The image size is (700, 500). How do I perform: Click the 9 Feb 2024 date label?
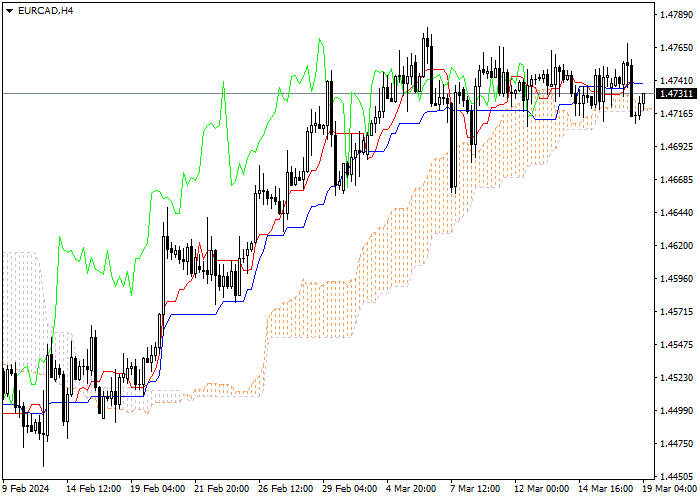coord(26,489)
